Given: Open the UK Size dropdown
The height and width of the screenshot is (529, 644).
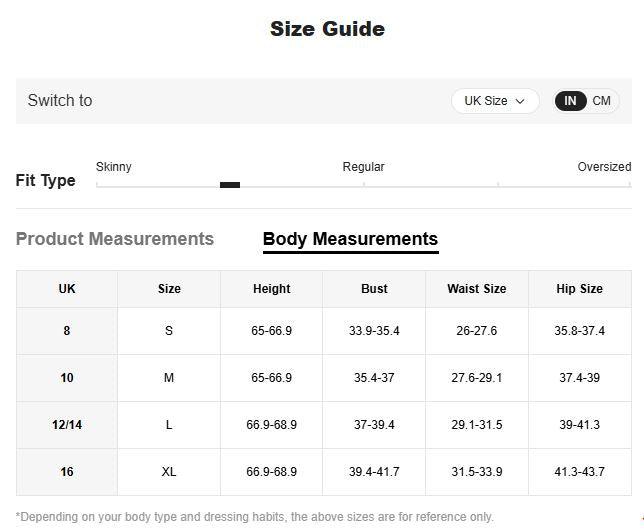Looking at the screenshot, I should (x=494, y=101).
